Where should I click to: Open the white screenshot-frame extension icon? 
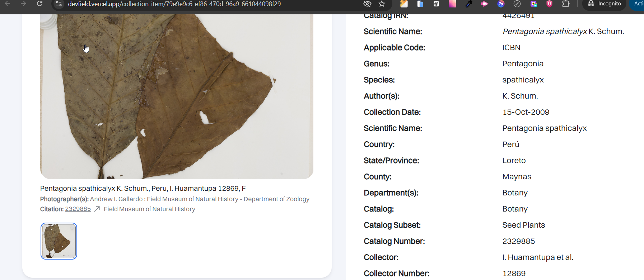click(436, 4)
